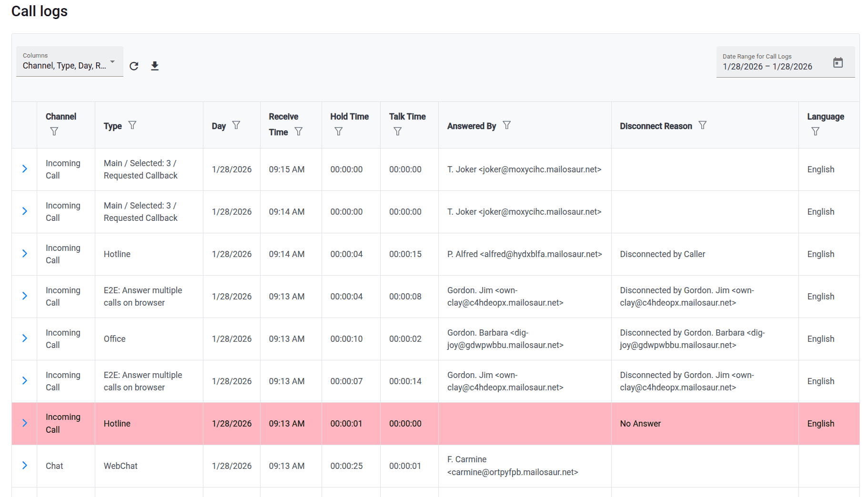Viewport: 868px width, 497px height.
Task: Click the refresh call logs icon
Action: point(134,66)
